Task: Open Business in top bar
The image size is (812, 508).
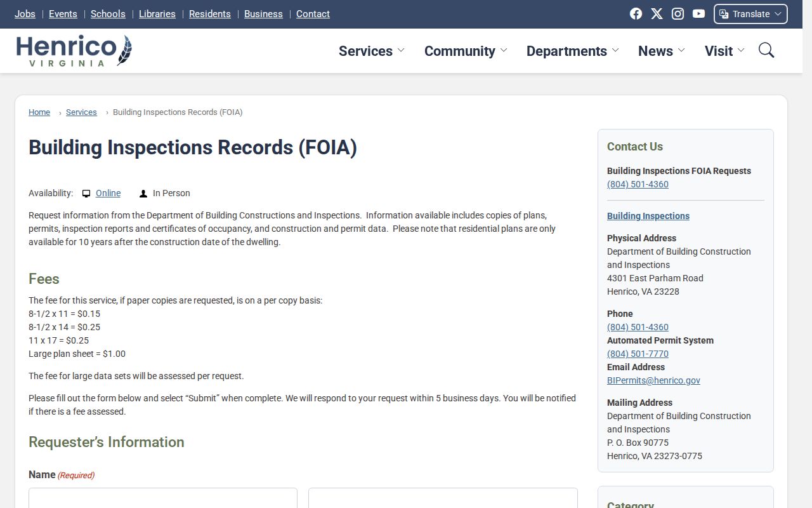Action: pos(263,14)
